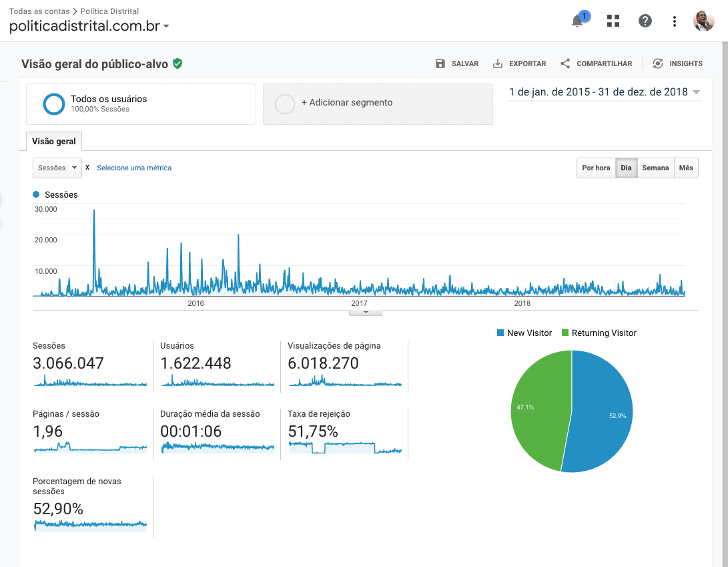Click Adicionar segmento box
Screen dimensions: 728x567
[378, 104]
